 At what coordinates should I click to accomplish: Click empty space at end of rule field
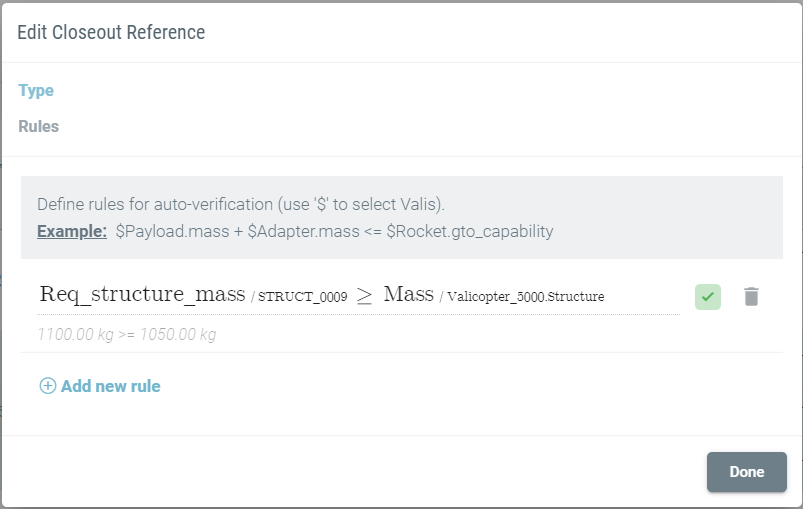click(x=643, y=296)
